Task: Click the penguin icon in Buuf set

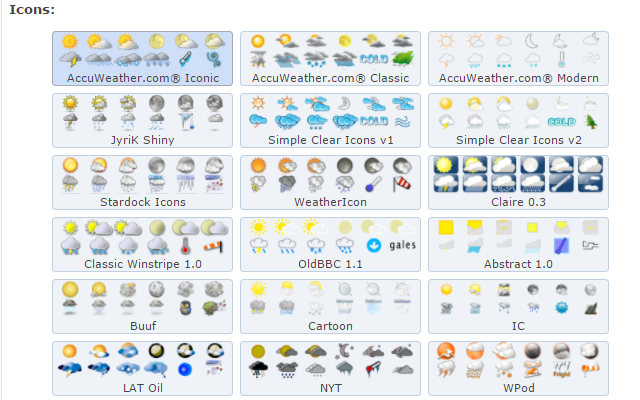Action: [186, 308]
